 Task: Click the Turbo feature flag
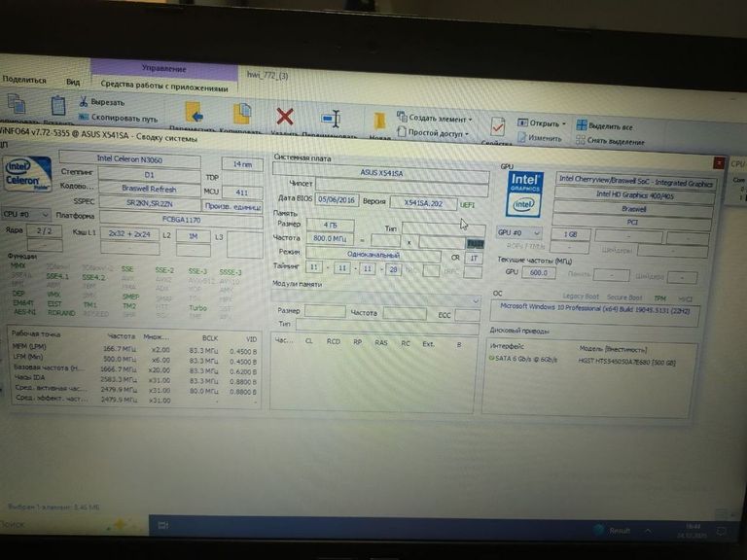coord(197,308)
